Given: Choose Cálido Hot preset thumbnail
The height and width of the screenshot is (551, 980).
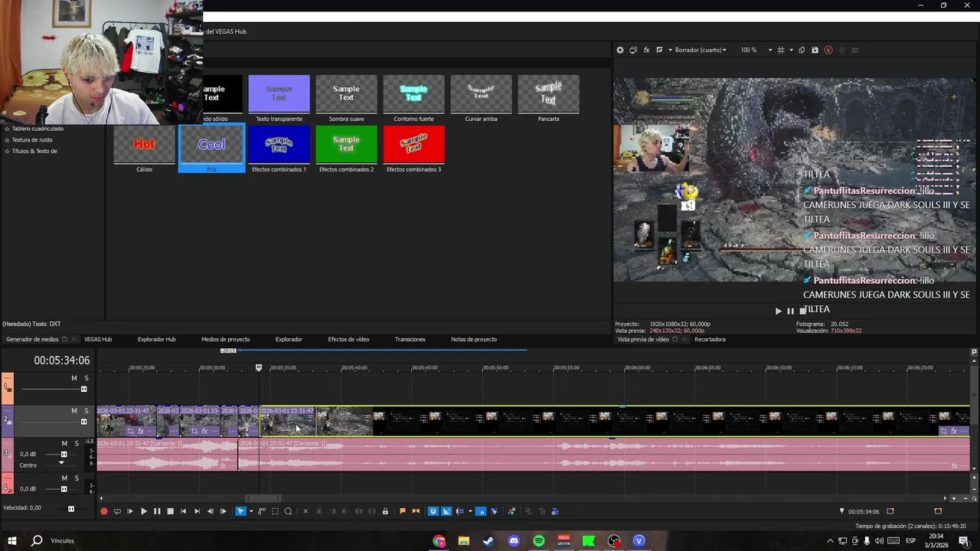Looking at the screenshot, I should [144, 145].
